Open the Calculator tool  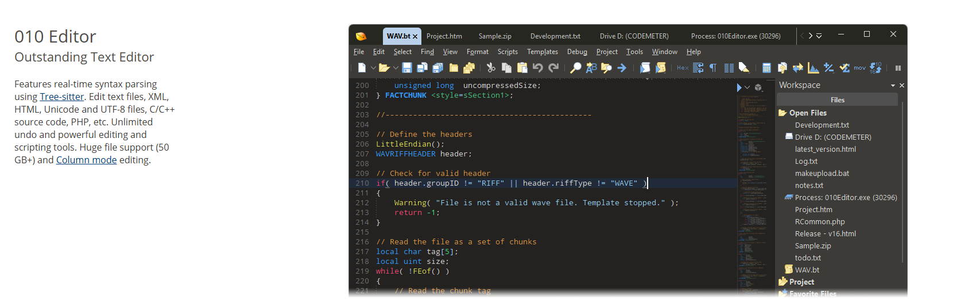point(766,68)
